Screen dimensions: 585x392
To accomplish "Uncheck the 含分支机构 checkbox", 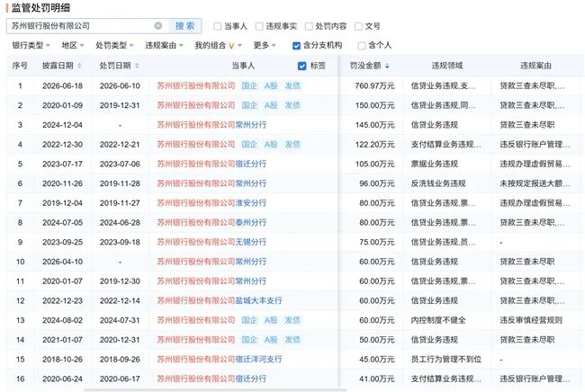I will [x=296, y=46].
